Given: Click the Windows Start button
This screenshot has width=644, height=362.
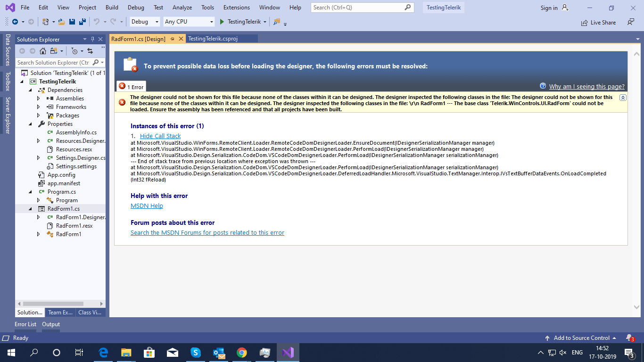Looking at the screenshot, I should coord(11,353).
